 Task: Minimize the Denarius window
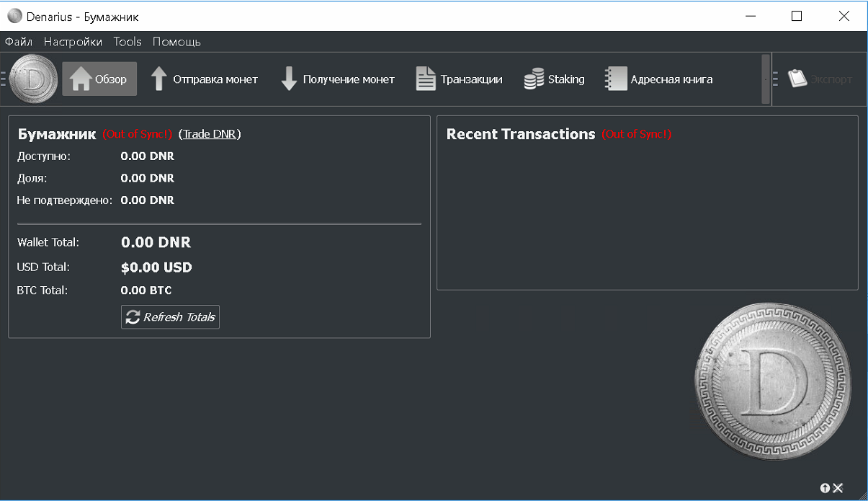(751, 16)
